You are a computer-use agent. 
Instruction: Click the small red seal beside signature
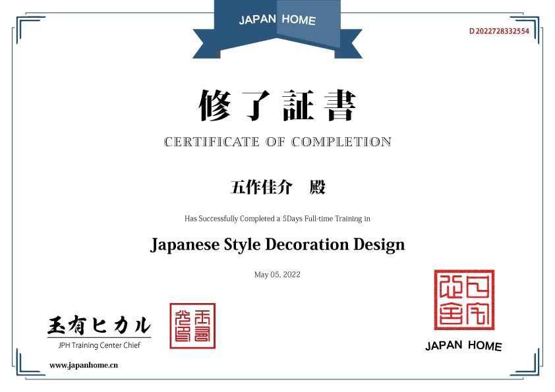click(192, 325)
